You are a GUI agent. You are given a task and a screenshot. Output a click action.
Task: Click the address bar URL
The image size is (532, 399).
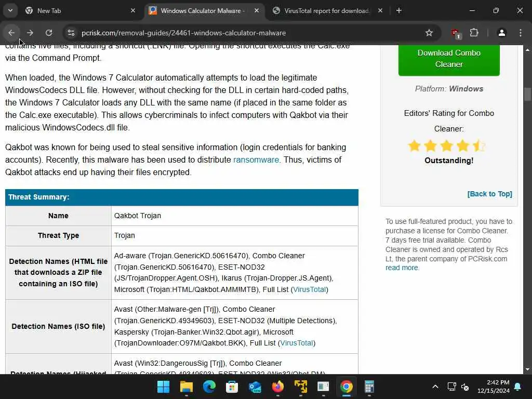pos(183,33)
